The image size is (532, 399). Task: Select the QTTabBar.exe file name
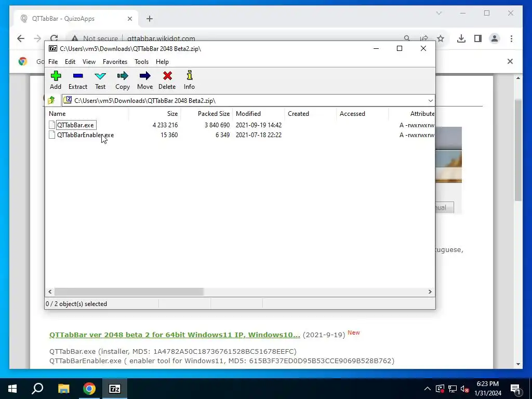tap(75, 125)
